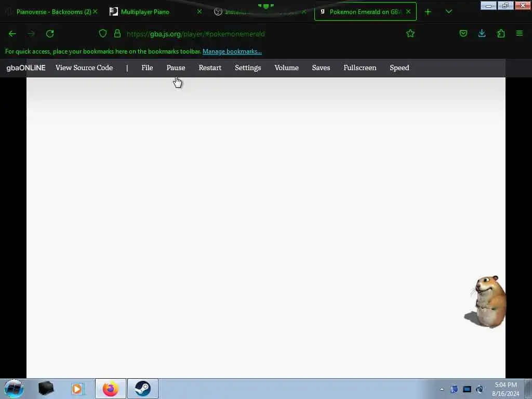
Task: Open the File menu
Action: click(147, 68)
